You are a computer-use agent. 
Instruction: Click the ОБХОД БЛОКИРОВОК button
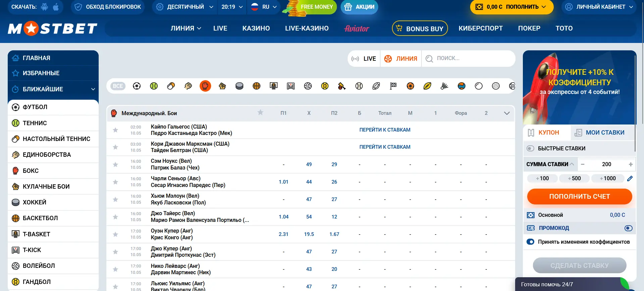[x=107, y=7]
